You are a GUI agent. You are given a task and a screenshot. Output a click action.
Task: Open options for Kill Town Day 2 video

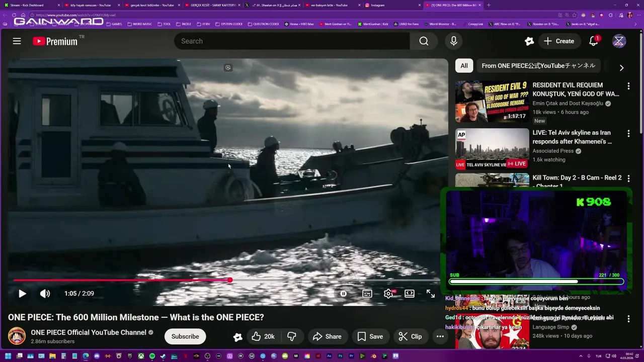pos(628,178)
